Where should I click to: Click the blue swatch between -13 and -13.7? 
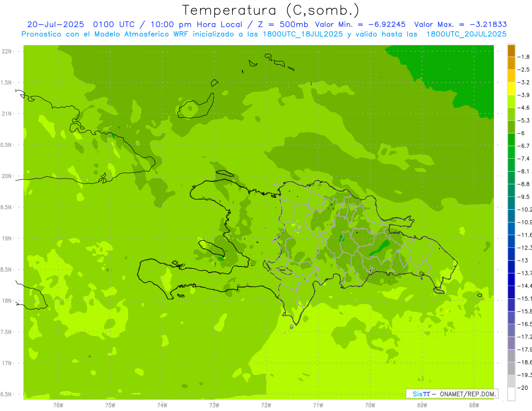tap(511, 266)
